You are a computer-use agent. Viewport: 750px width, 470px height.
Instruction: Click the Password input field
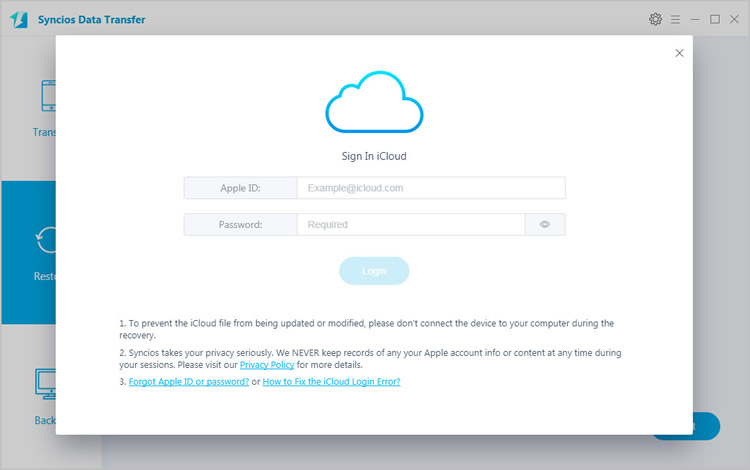tap(411, 224)
